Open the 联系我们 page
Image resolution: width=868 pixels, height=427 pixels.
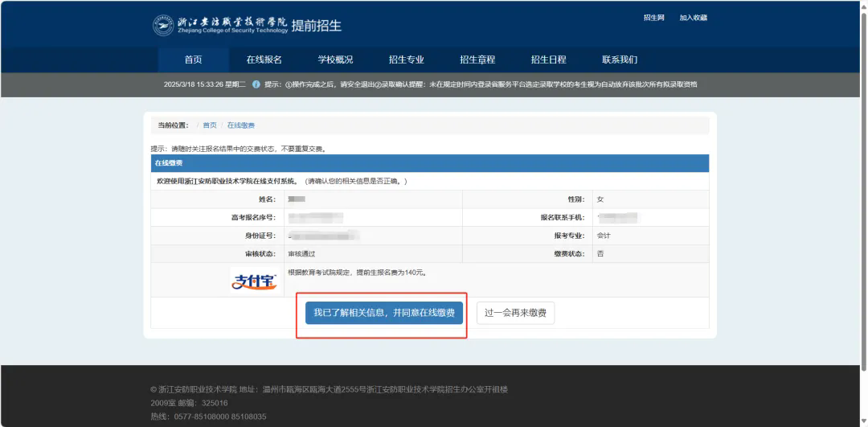(x=620, y=60)
